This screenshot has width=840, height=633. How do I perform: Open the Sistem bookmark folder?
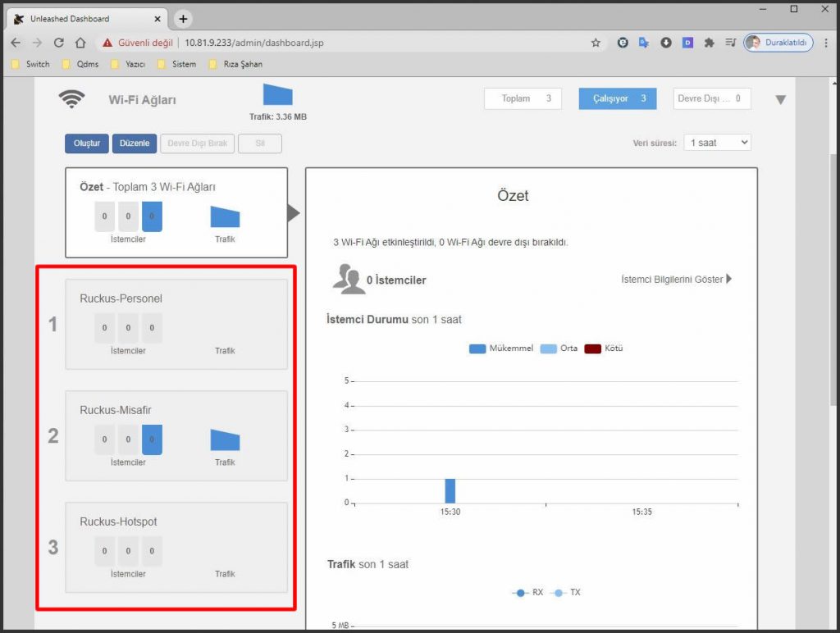pos(177,64)
